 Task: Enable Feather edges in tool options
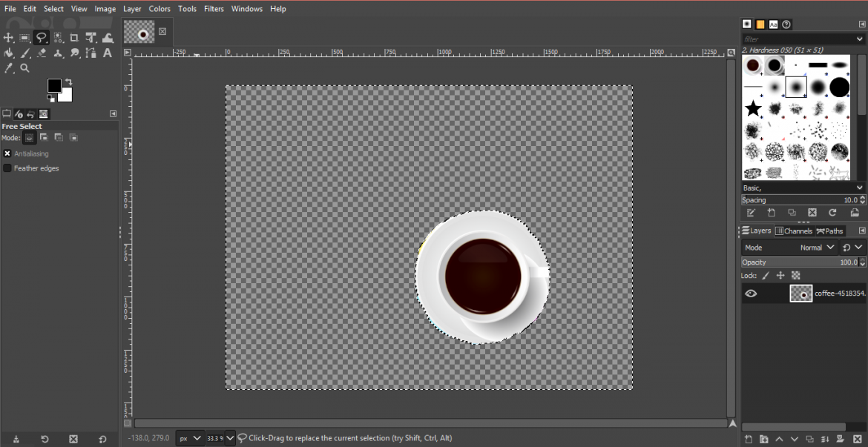[7, 168]
